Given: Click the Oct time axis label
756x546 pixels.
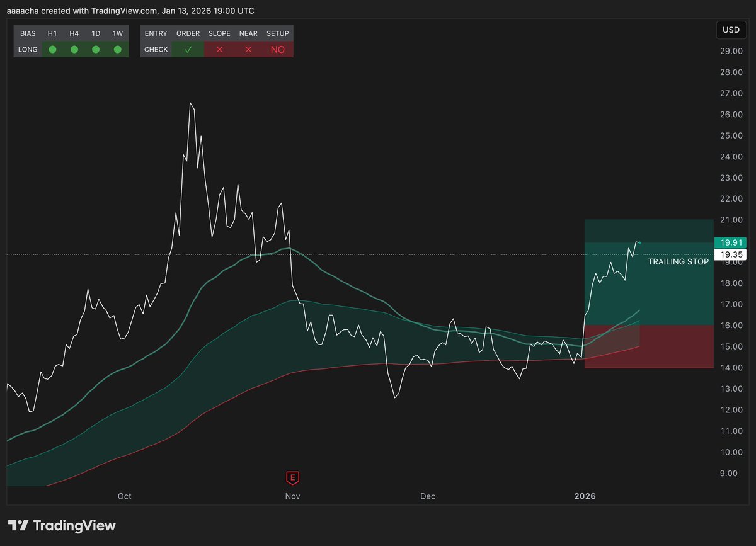Looking at the screenshot, I should (x=125, y=496).
